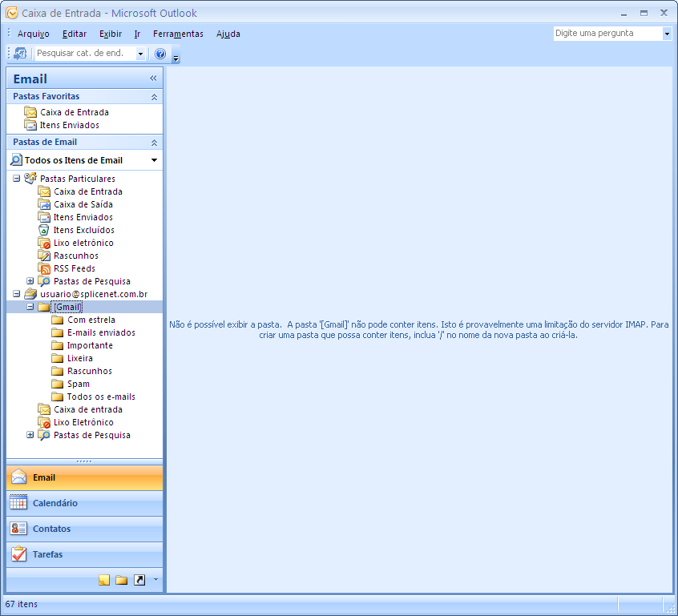
Task: Select Caixa de Entrada under Pastas Particulares
Action: (88, 191)
